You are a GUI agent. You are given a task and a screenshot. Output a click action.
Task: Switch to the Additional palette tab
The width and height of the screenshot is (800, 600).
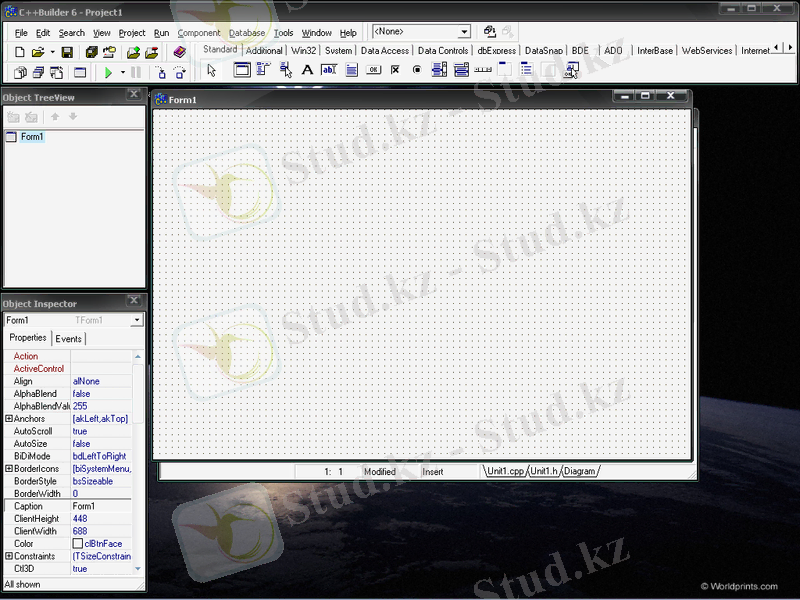tap(264, 51)
